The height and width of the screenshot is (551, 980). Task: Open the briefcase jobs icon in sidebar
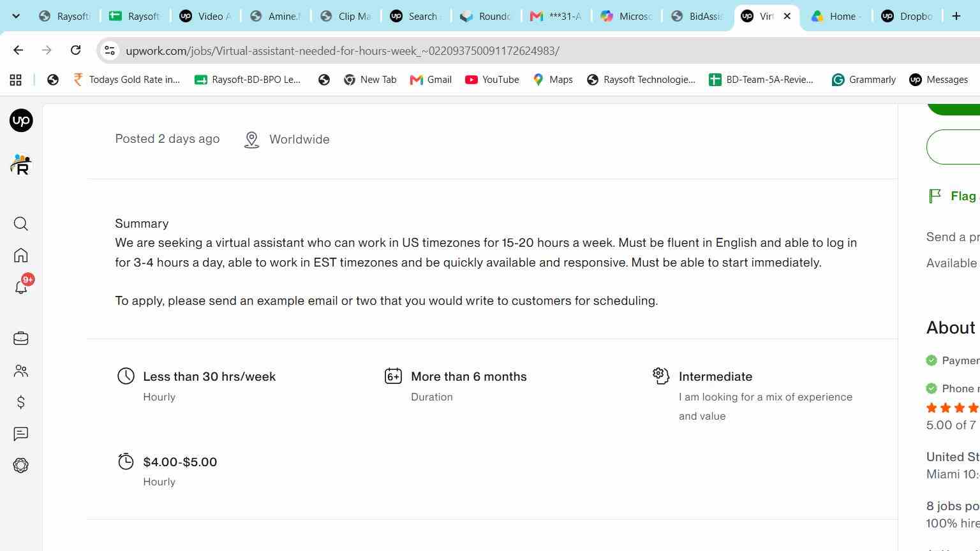tap(21, 338)
